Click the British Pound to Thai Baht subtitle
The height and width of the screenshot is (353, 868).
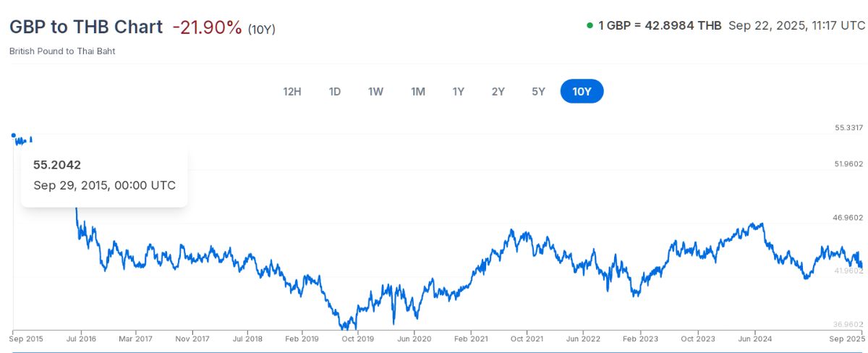point(62,51)
